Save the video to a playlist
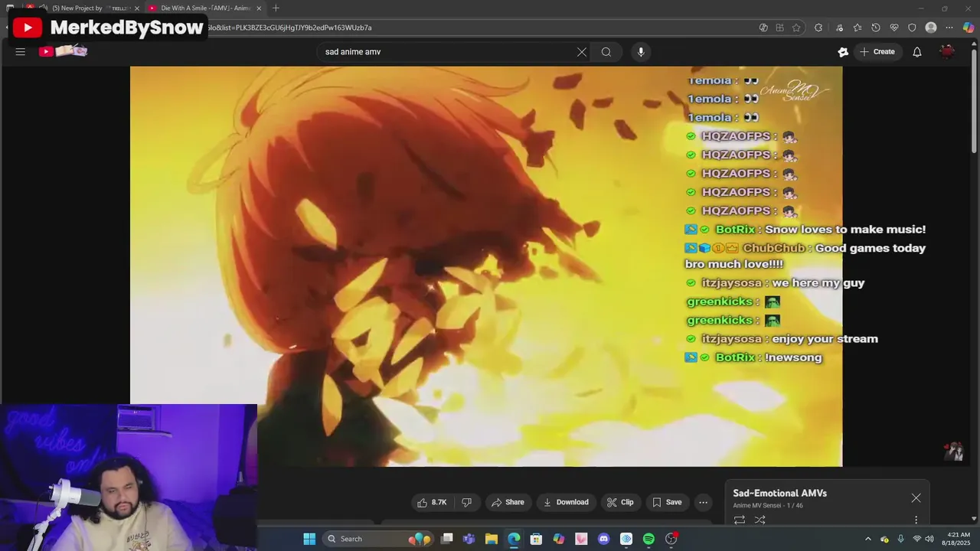This screenshot has height=551, width=980. pos(667,502)
